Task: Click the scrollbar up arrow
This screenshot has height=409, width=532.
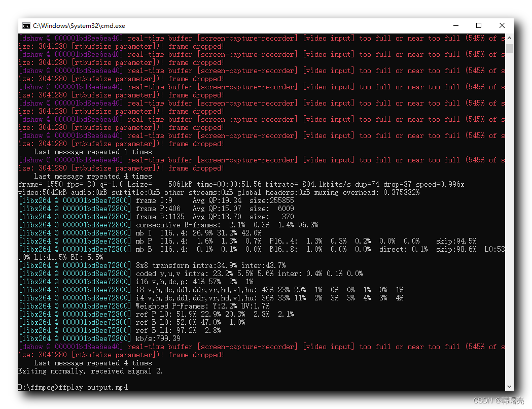Action: [509, 37]
